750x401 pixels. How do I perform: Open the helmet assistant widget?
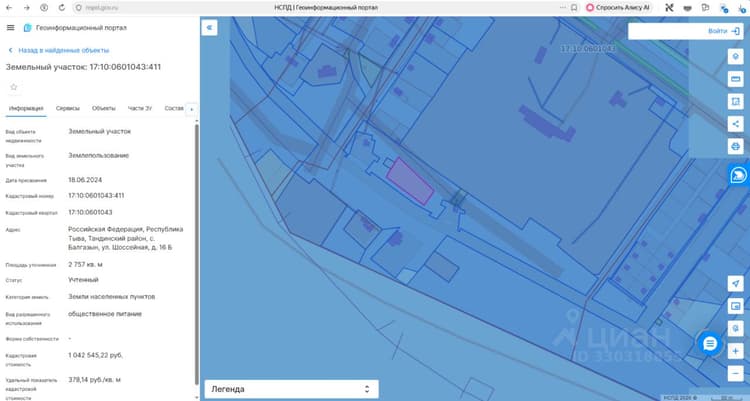739,175
